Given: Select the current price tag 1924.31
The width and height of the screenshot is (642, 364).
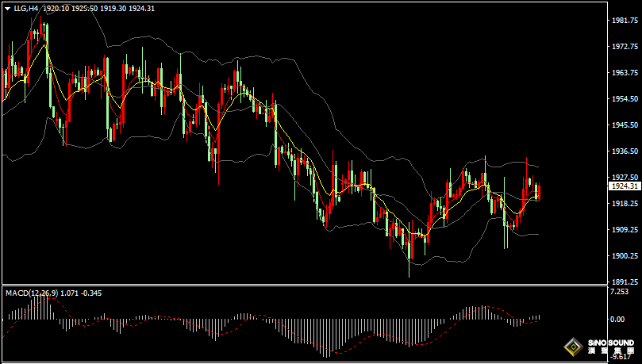Looking at the screenshot, I should pyautogui.click(x=624, y=186).
